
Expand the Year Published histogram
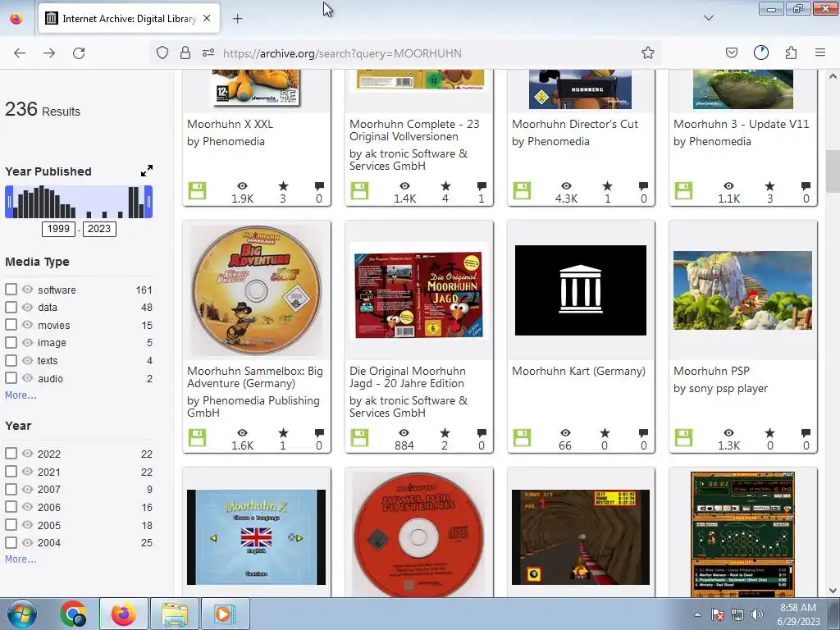[x=146, y=171]
